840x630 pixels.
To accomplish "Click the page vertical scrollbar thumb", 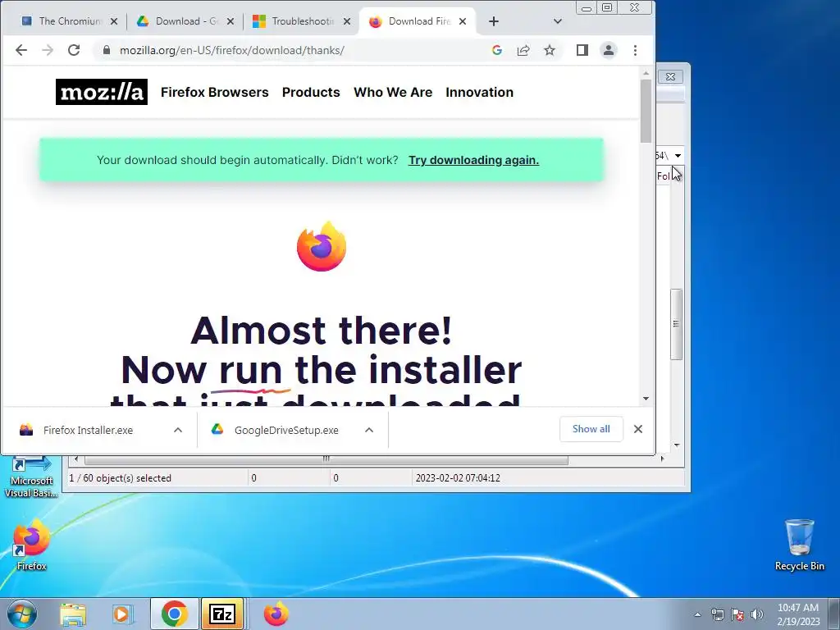I will pos(646,112).
